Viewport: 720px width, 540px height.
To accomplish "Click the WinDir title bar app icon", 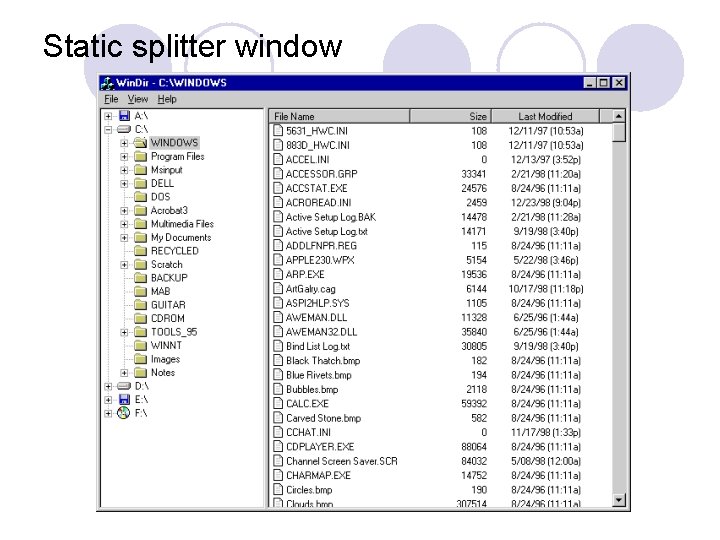I will tap(107, 83).
